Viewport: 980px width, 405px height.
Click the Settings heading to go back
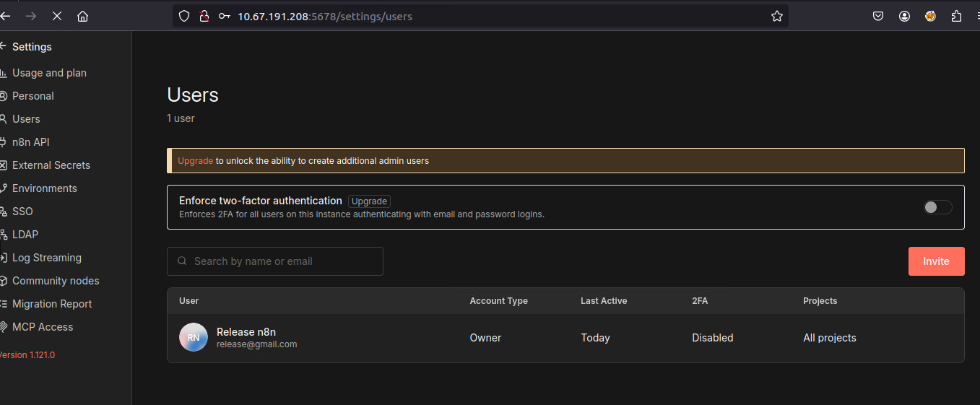click(x=32, y=47)
